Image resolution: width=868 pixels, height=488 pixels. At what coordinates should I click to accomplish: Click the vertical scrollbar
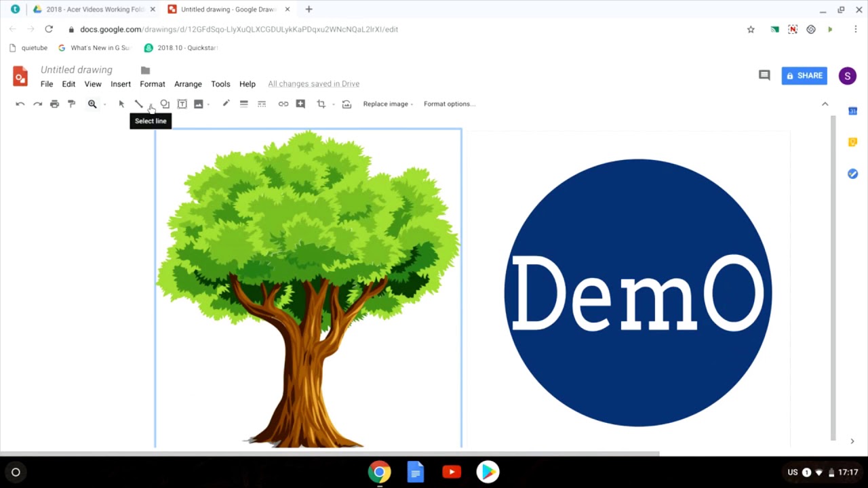point(833,278)
